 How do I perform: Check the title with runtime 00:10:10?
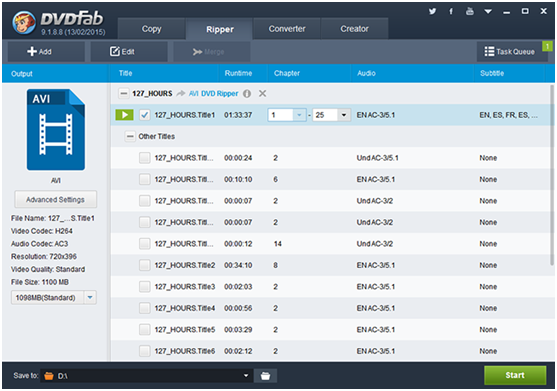click(x=145, y=179)
